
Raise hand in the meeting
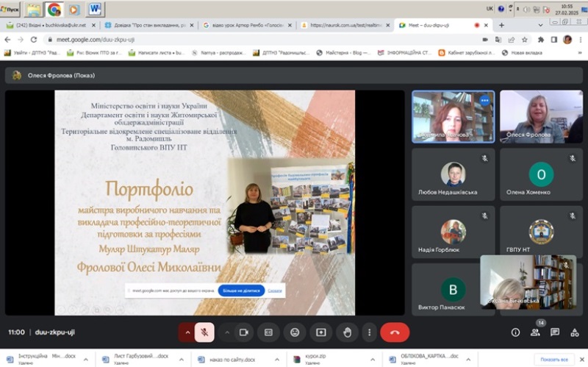348,332
